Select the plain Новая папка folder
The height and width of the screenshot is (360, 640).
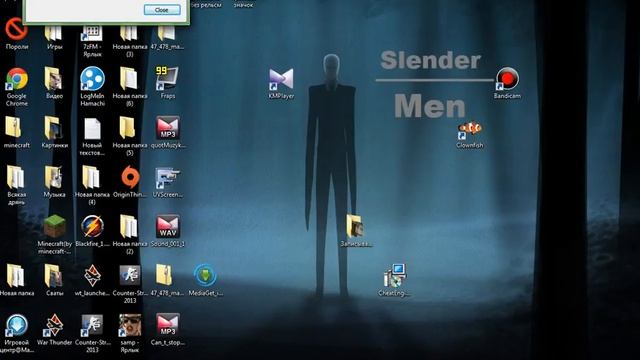point(15,276)
